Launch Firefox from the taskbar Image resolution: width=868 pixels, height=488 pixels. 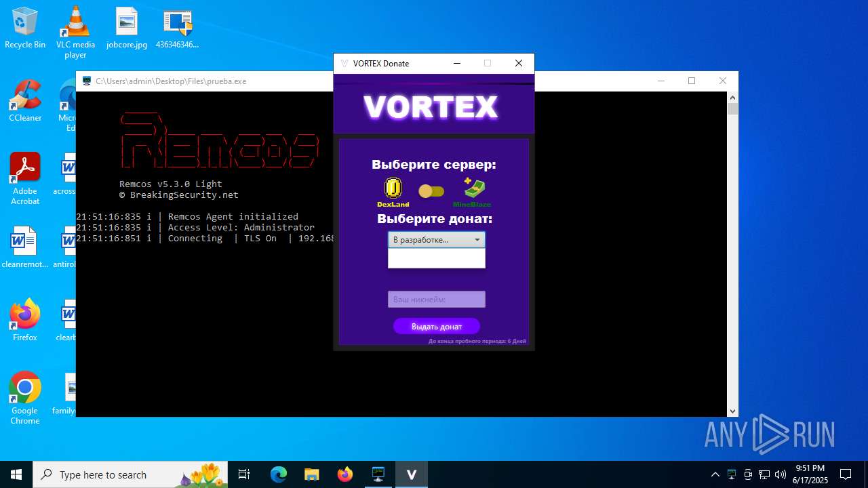click(345, 474)
